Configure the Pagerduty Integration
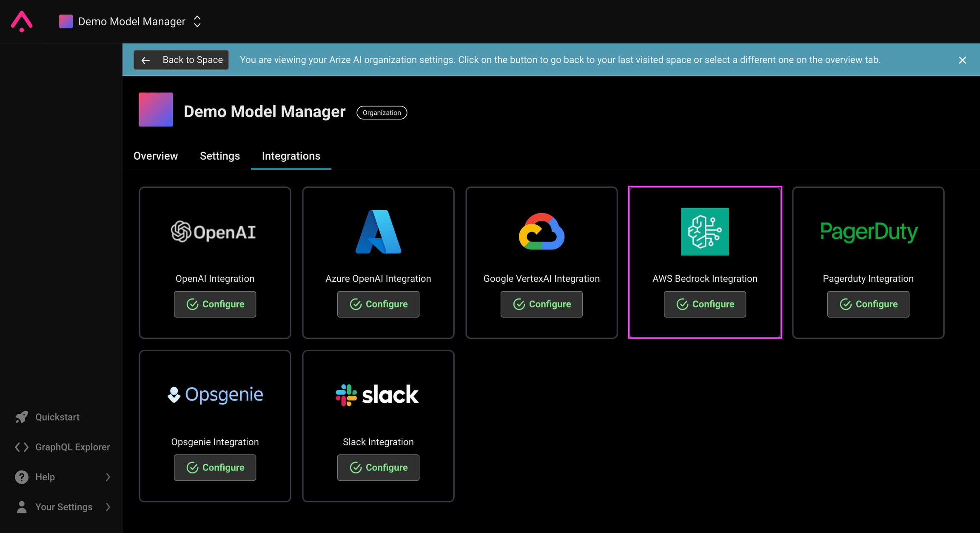Image resolution: width=980 pixels, height=533 pixels. click(x=868, y=304)
